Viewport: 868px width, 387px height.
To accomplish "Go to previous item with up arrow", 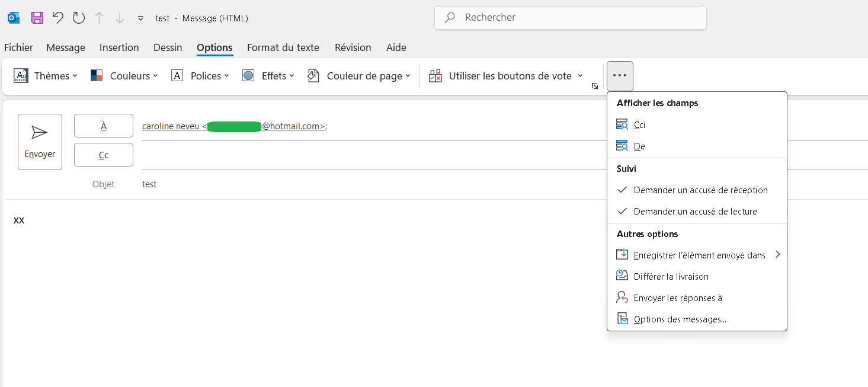I will [100, 18].
